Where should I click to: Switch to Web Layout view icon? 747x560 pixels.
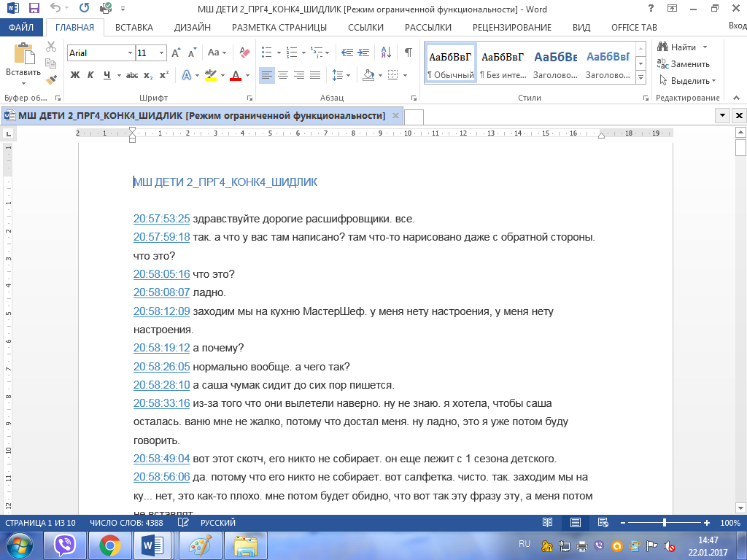tap(603, 522)
